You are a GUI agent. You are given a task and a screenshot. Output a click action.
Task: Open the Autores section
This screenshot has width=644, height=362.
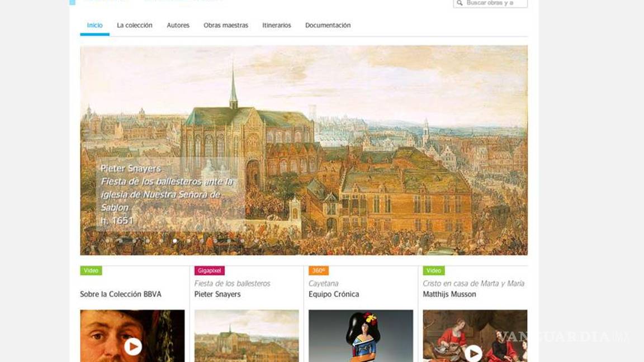click(178, 26)
